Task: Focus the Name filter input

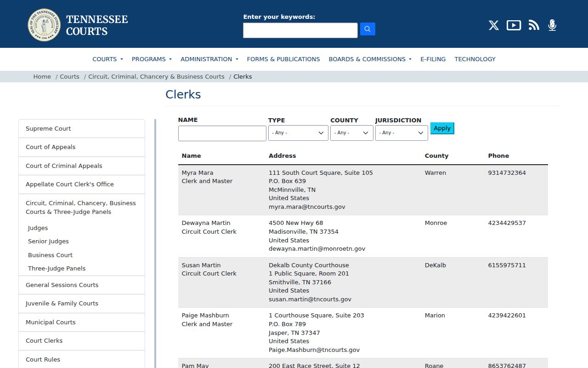Action: tap(222, 133)
